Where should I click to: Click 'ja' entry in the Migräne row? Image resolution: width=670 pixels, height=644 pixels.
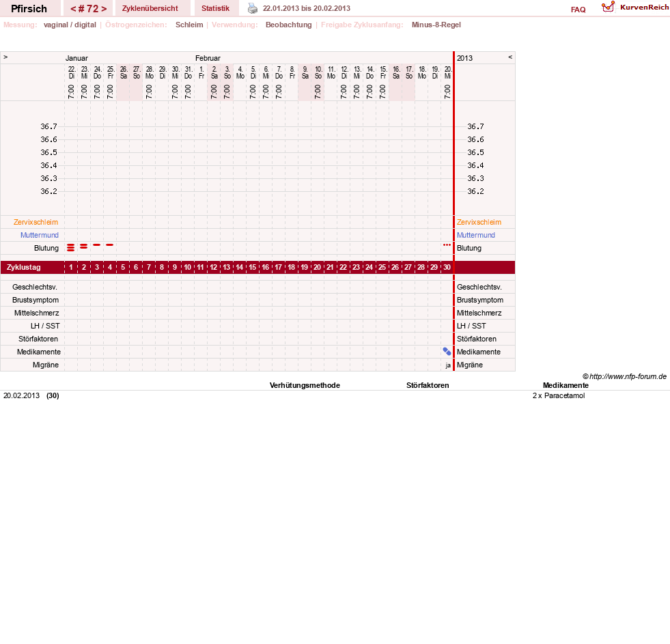(x=448, y=365)
